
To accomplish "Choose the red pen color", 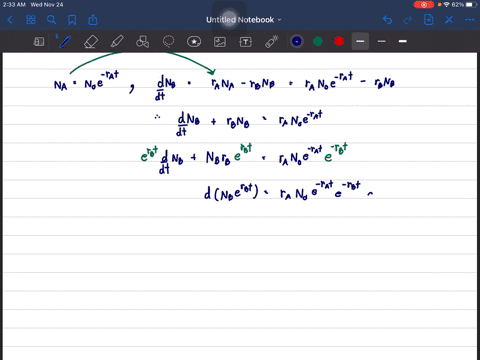I will (339, 41).
